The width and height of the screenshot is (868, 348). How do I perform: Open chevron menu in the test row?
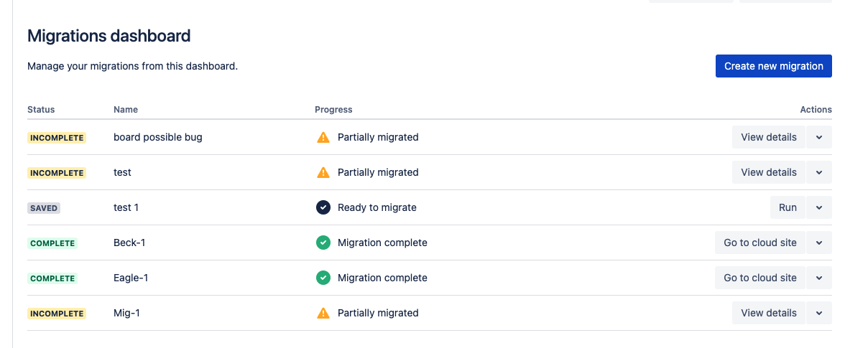(x=819, y=172)
